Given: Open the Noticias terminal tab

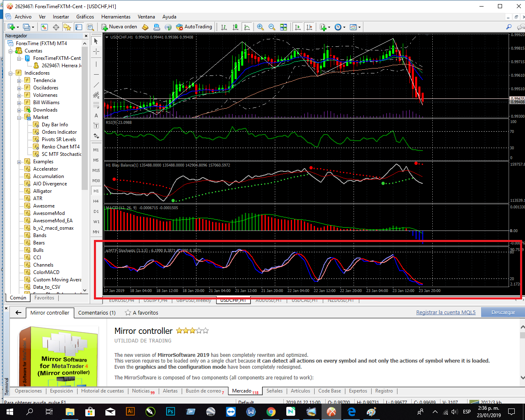Looking at the screenshot, I should [143, 391].
